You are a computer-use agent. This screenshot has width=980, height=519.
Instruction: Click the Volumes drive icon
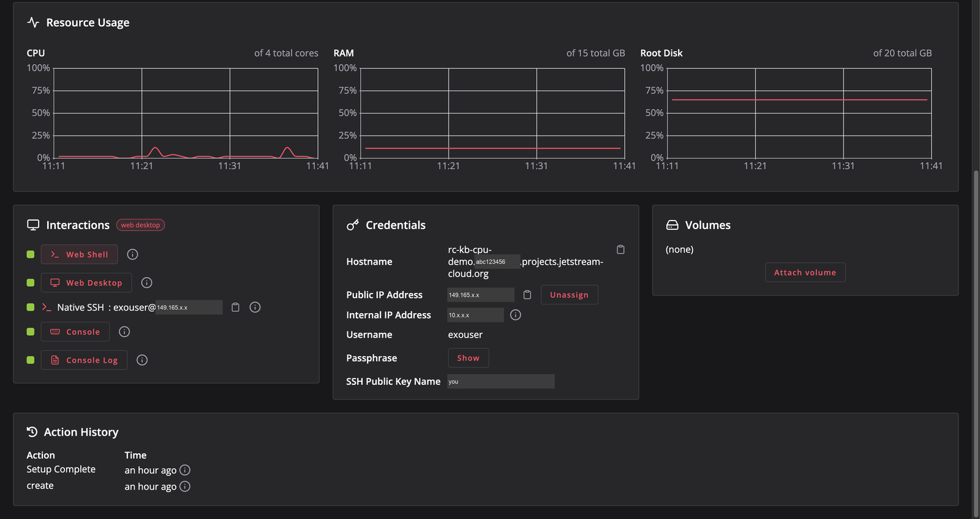click(x=672, y=225)
